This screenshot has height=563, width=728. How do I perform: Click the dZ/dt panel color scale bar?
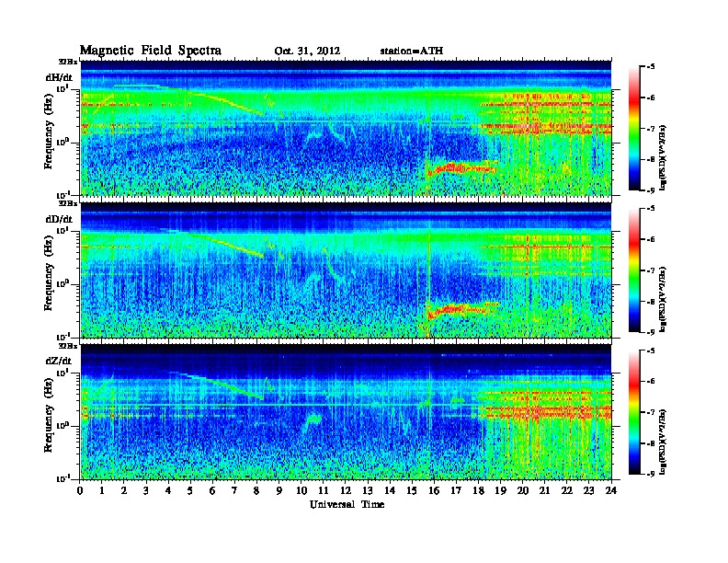pyautogui.click(x=634, y=412)
